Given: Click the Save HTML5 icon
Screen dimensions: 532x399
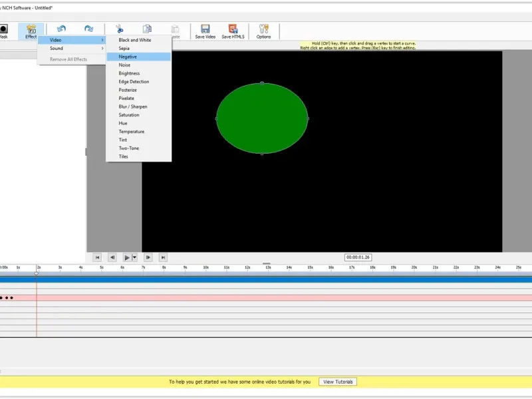Looking at the screenshot, I should tap(233, 29).
